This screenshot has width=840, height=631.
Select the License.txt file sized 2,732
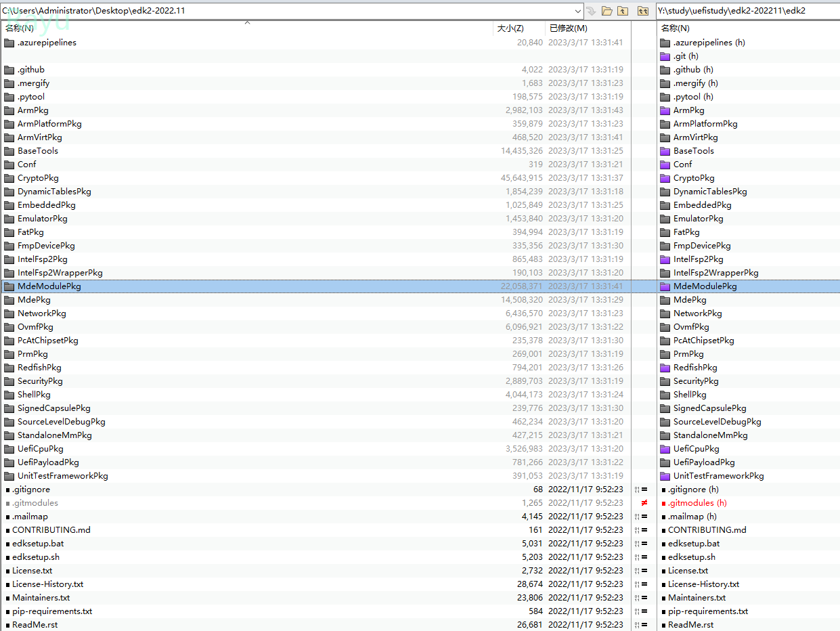[32, 571]
